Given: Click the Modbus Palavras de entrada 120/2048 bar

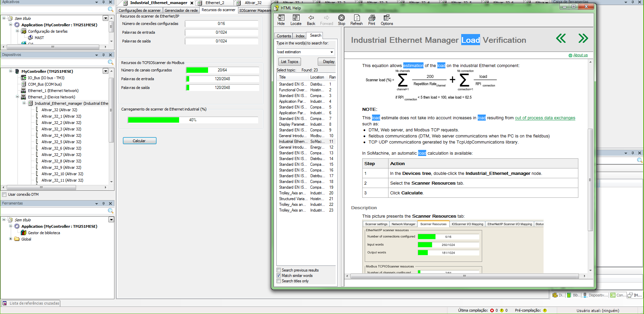Looking at the screenshot, I should click(x=223, y=79).
